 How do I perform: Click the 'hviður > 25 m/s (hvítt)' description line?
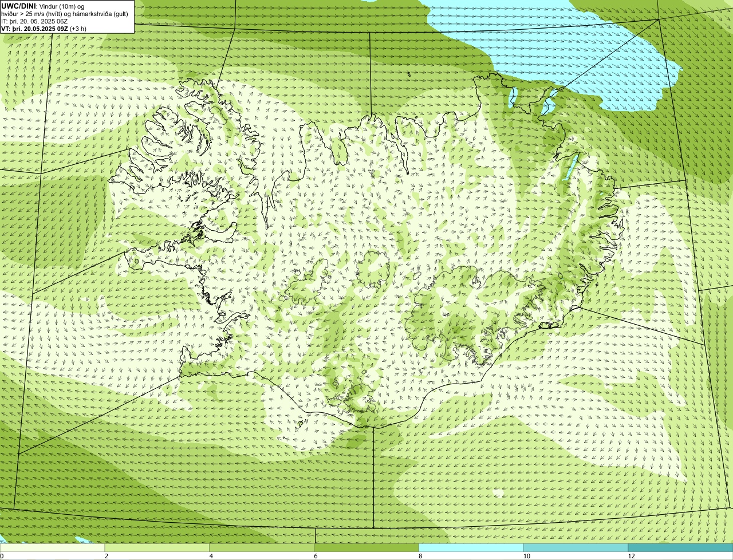tap(65, 13)
